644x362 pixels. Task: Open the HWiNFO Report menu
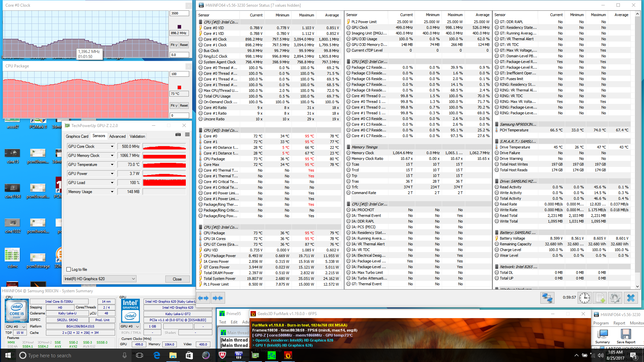[x=619, y=323]
